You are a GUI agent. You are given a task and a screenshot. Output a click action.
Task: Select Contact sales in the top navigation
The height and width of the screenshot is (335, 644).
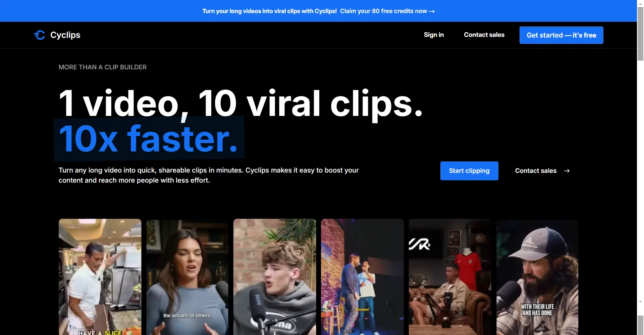click(x=484, y=35)
